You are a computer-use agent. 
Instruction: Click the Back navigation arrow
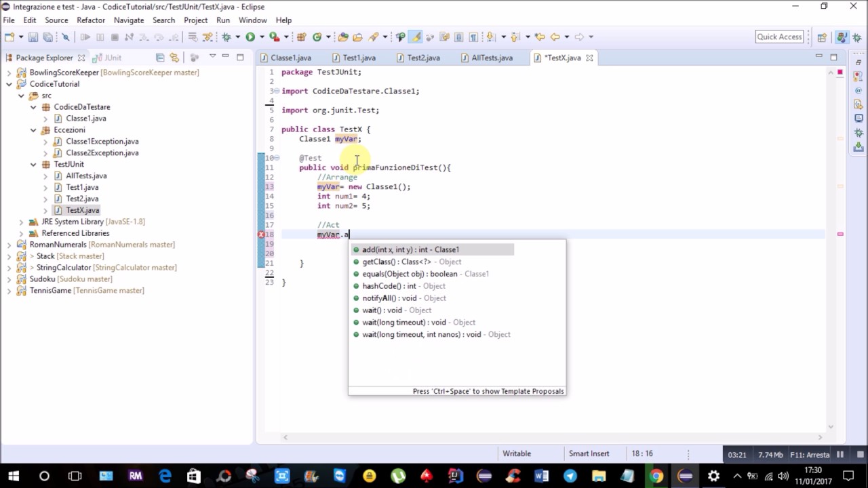555,37
